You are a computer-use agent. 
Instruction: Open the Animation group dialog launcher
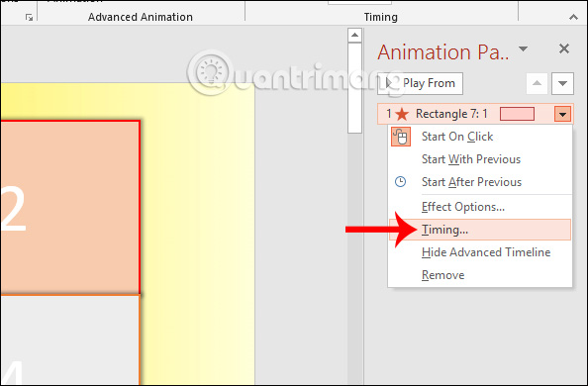click(29, 17)
